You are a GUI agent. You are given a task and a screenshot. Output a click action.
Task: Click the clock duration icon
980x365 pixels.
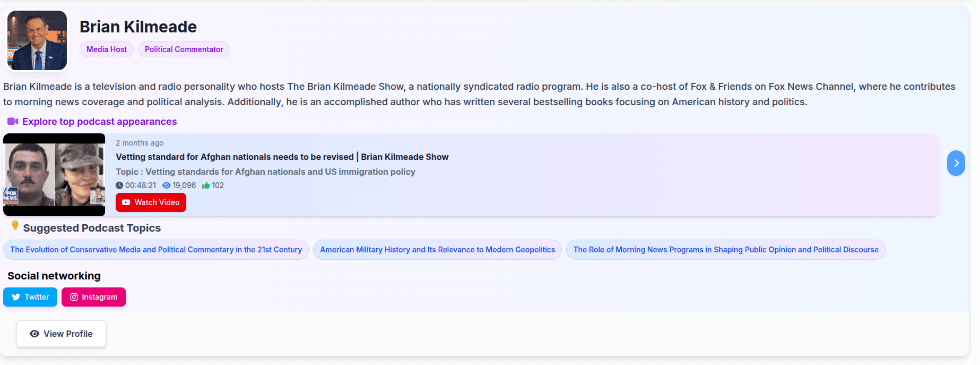[119, 185]
